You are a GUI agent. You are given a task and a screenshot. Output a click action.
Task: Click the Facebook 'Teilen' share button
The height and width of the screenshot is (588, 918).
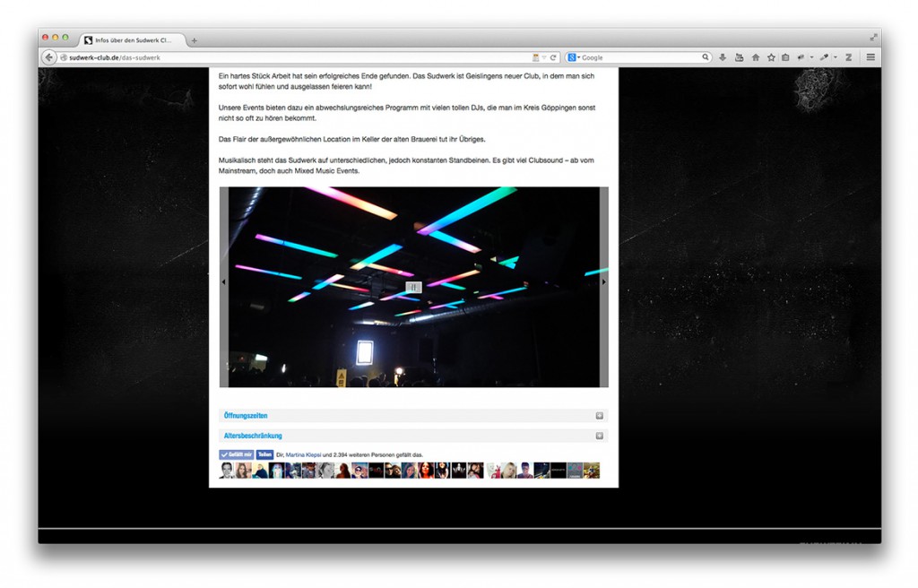[264, 454]
